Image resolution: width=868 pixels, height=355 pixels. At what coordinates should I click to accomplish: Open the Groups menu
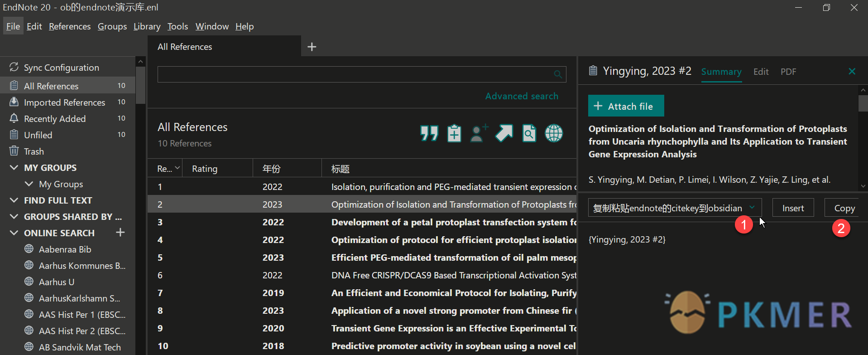112,26
